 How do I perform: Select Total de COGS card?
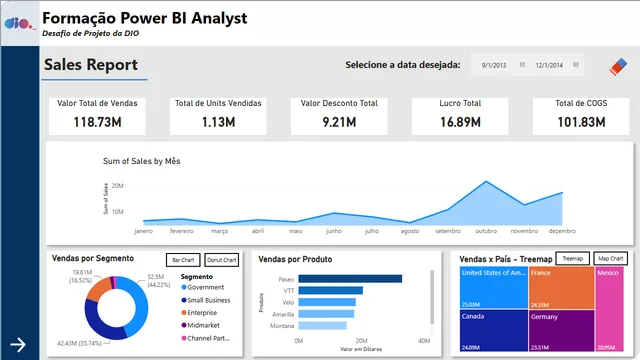581,116
